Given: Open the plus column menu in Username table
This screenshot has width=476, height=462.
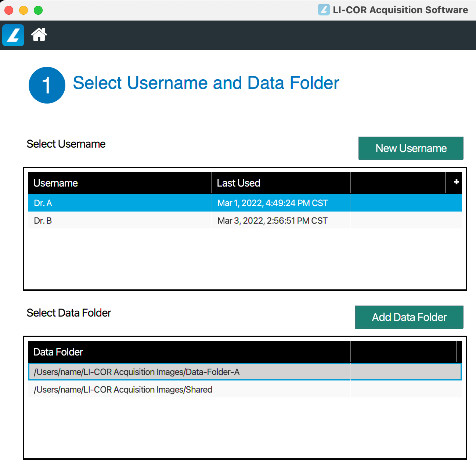Looking at the screenshot, I should 456,182.
